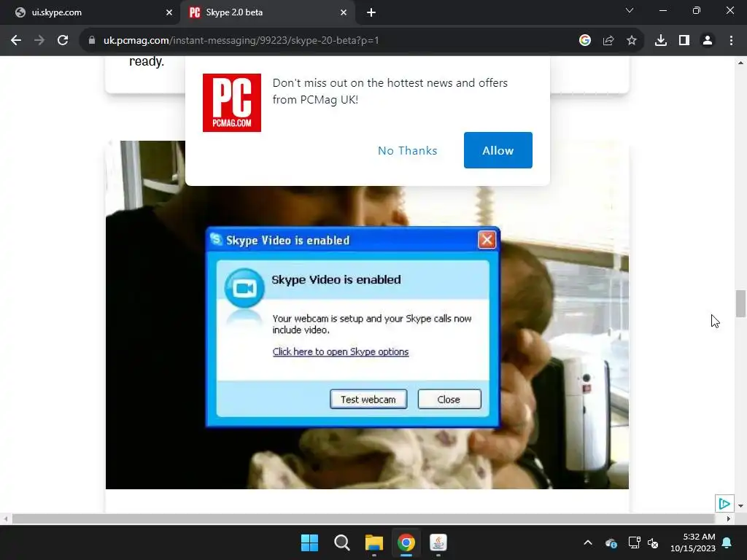Open Windows taskbar search
This screenshot has width=747, height=560.
pos(341,542)
